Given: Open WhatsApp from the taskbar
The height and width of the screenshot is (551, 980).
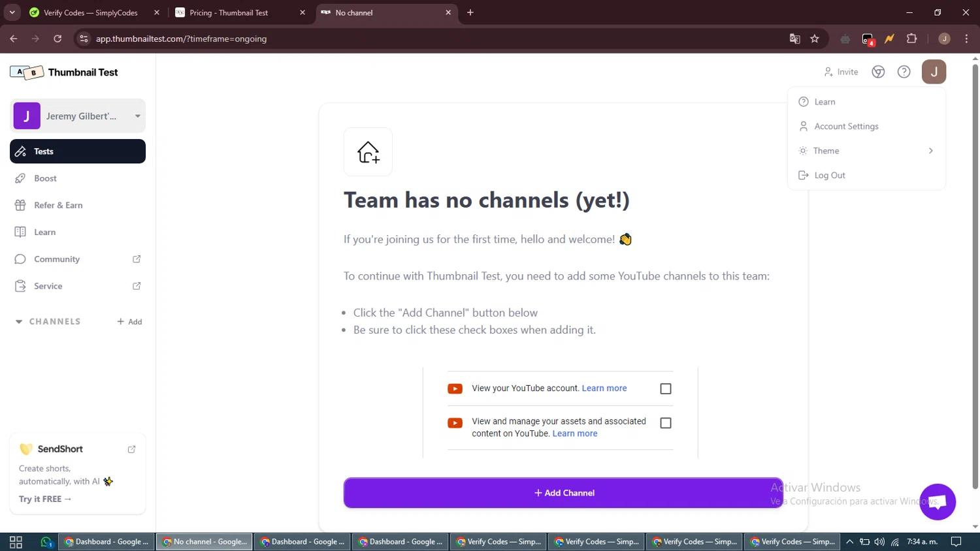Looking at the screenshot, I should click(x=46, y=542).
